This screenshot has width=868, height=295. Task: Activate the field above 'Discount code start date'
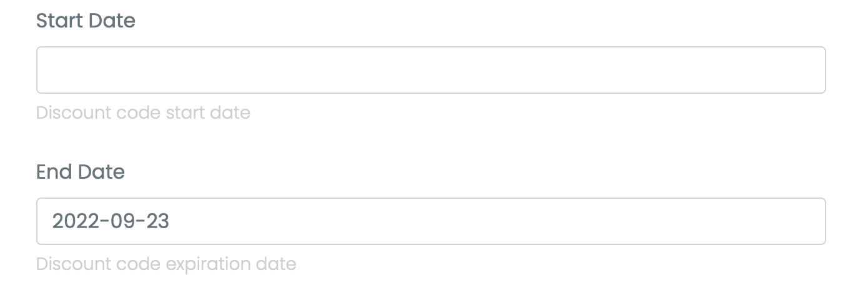point(431,70)
